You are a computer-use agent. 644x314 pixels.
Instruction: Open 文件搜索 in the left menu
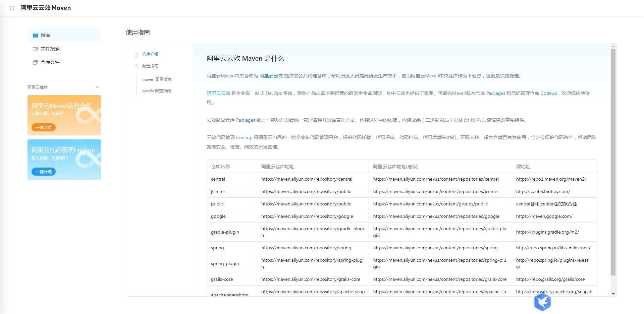64,49
